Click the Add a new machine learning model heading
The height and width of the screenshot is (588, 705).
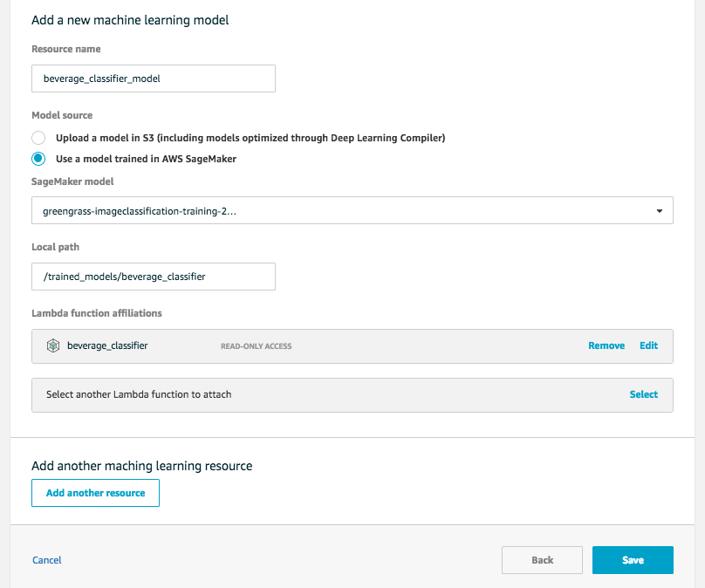point(130,20)
